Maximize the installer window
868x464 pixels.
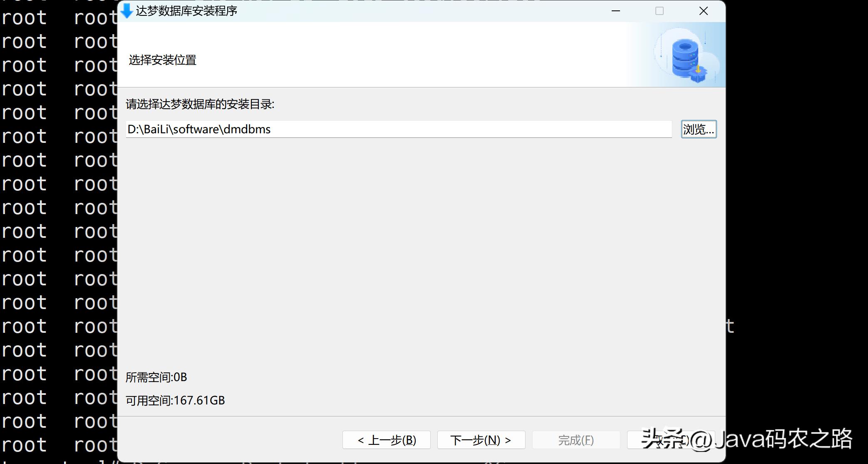pos(659,11)
